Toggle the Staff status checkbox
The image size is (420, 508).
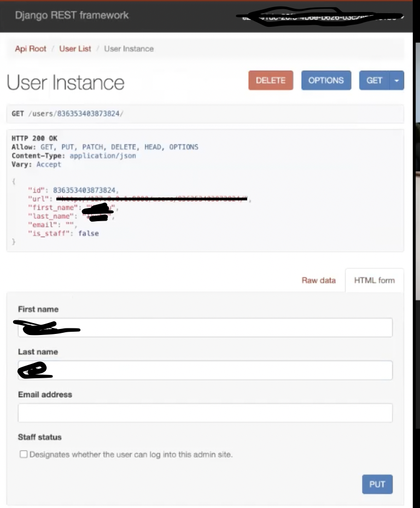(24, 454)
